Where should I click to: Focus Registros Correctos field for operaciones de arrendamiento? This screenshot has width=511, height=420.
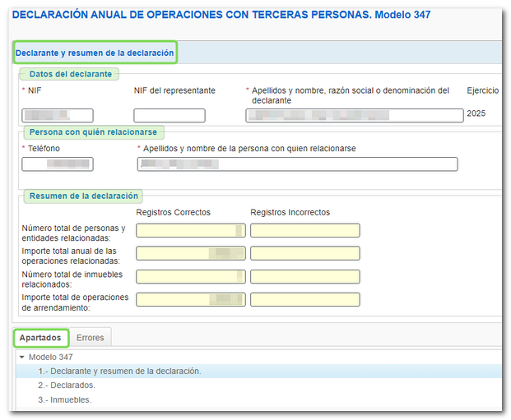coord(190,299)
